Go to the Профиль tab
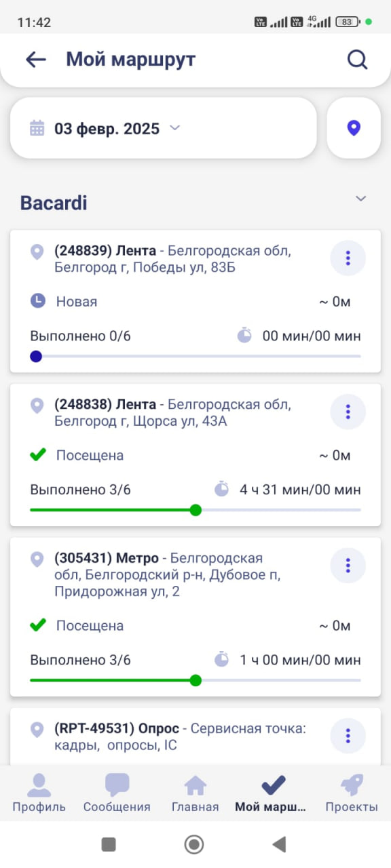Viewport: 391px width, 868px height. click(39, 793)
